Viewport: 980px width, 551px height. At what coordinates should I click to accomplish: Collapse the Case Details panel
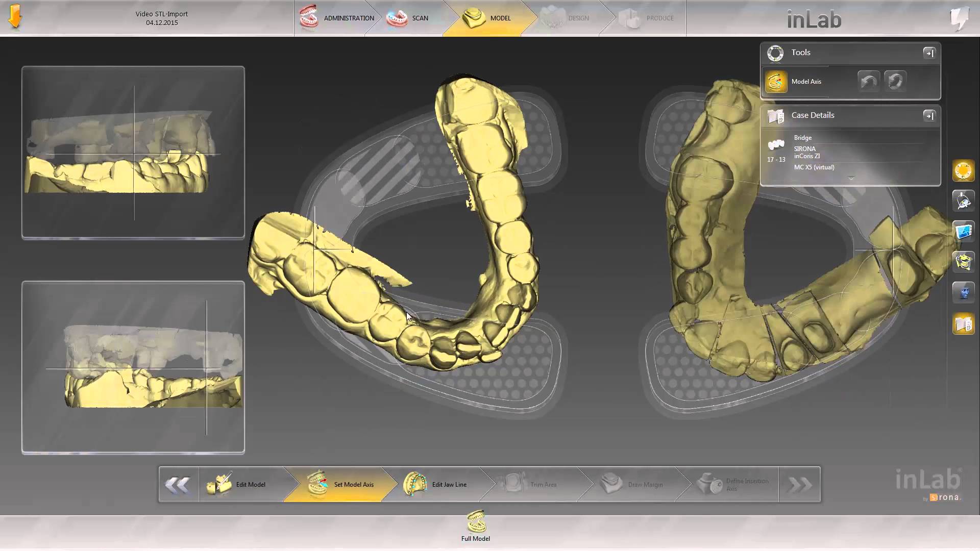coord(929,116)
